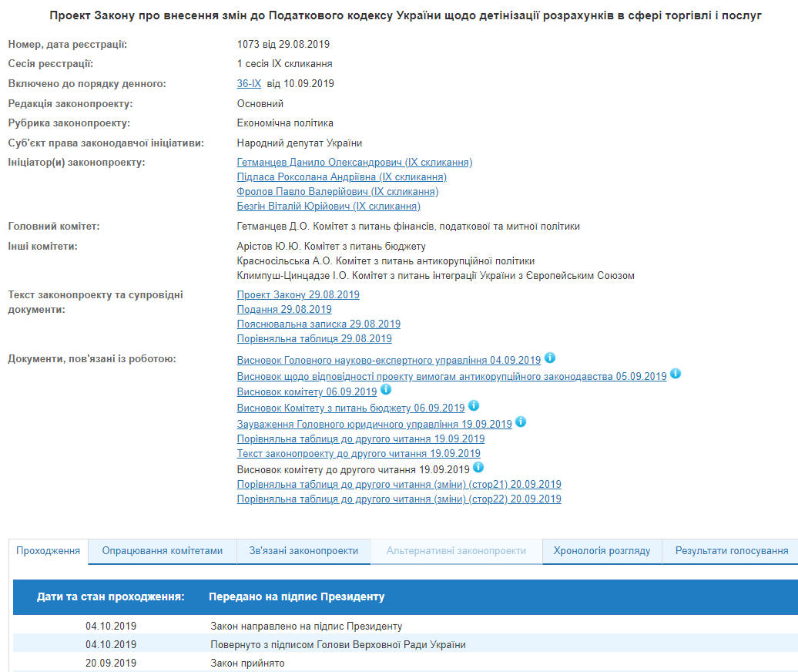Open agenda link 36-IX
The width and height of the screenshot is (798, 672).
[249, 83]
